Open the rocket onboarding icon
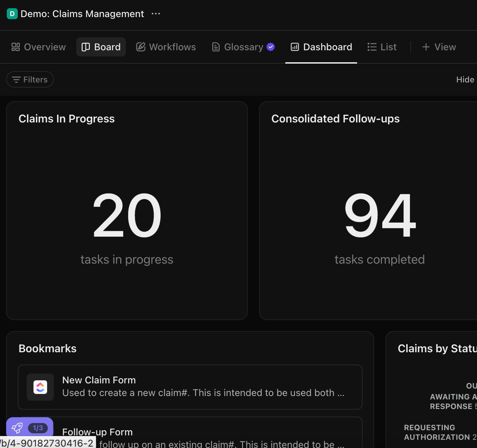Screen dimensions: 477x448 [17, 428]
